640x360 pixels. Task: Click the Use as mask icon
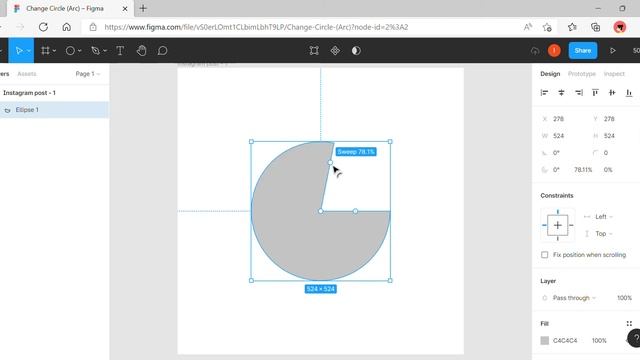tap(356, 51)
